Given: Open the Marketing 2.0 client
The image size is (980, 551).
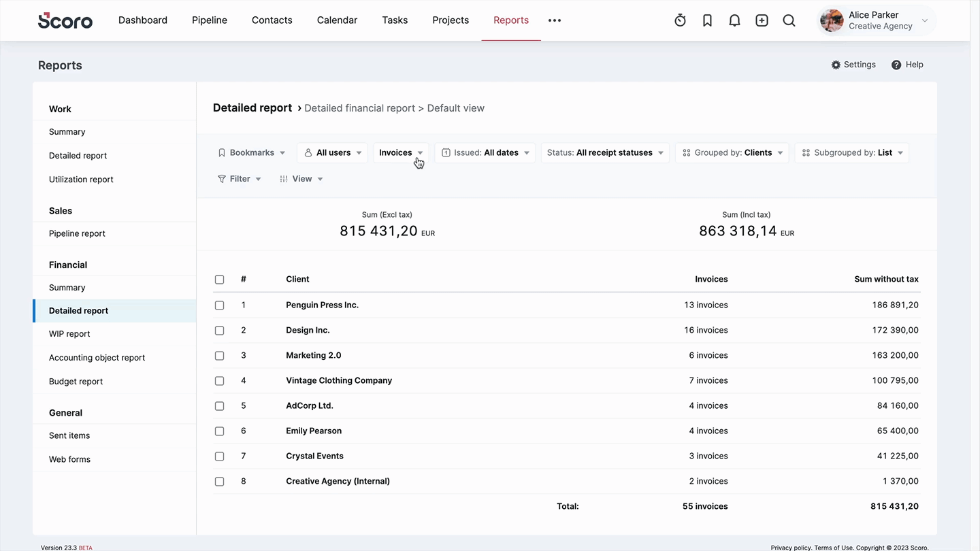Looking at the screenshot, I should [314, 356].
